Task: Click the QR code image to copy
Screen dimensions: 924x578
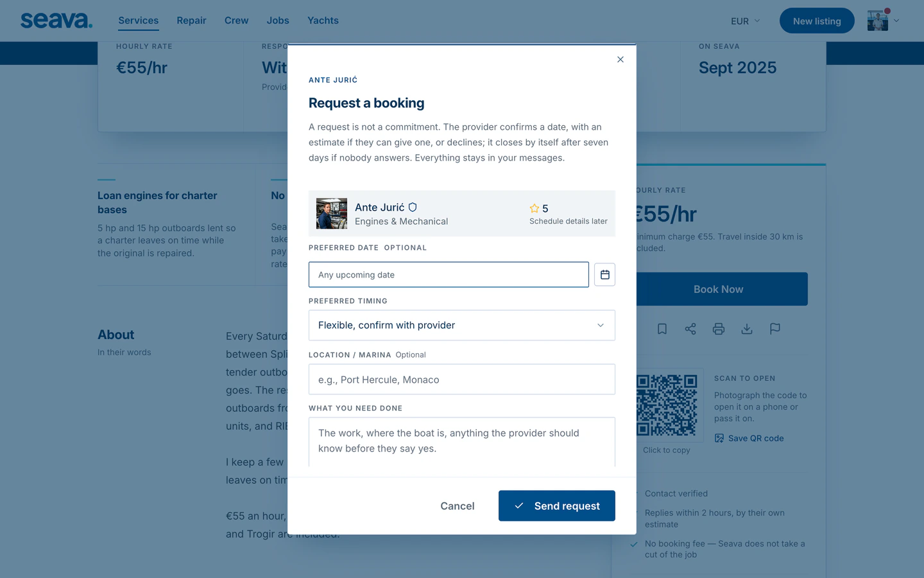Action: (x=667, y=405)
